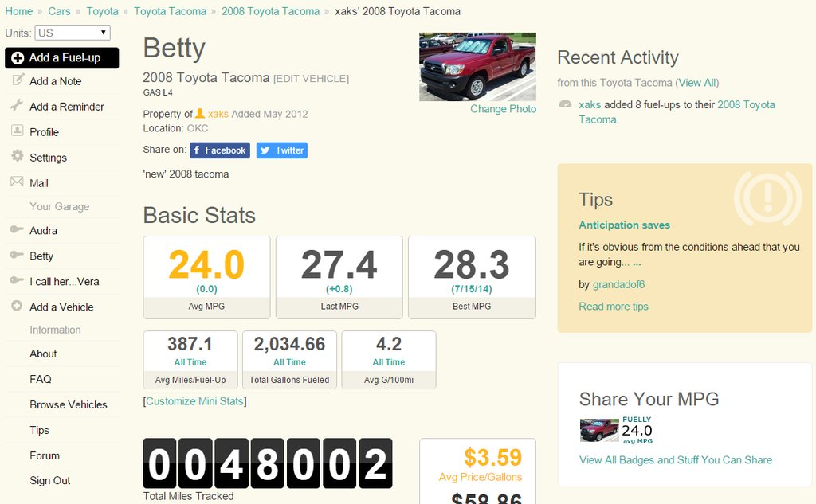The height and width of the screenshot is (504, 816).
Task: Click Home breadcrumb
Action: coord(19,11)
